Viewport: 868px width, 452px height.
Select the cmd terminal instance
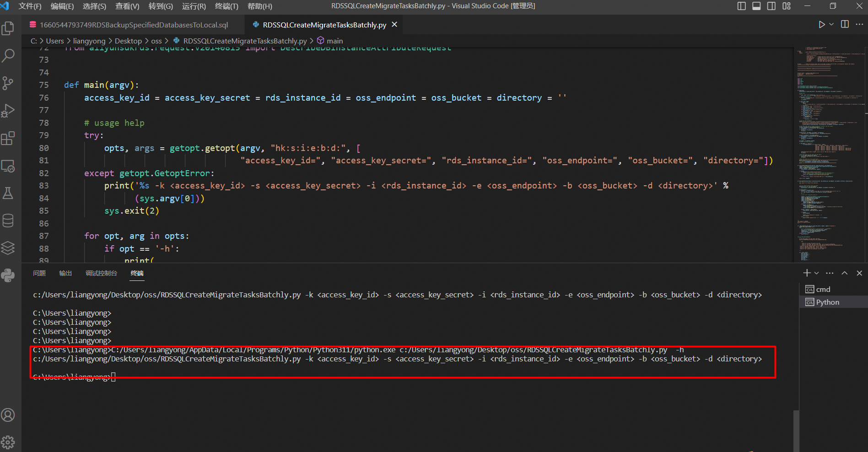[834, 289]
